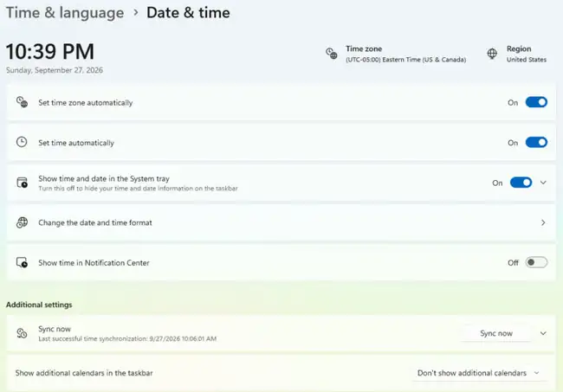Click the System tray calendar-clock icon
Image resolution: width=563 pixels, height=392 pixels.
tap(22, 183)
